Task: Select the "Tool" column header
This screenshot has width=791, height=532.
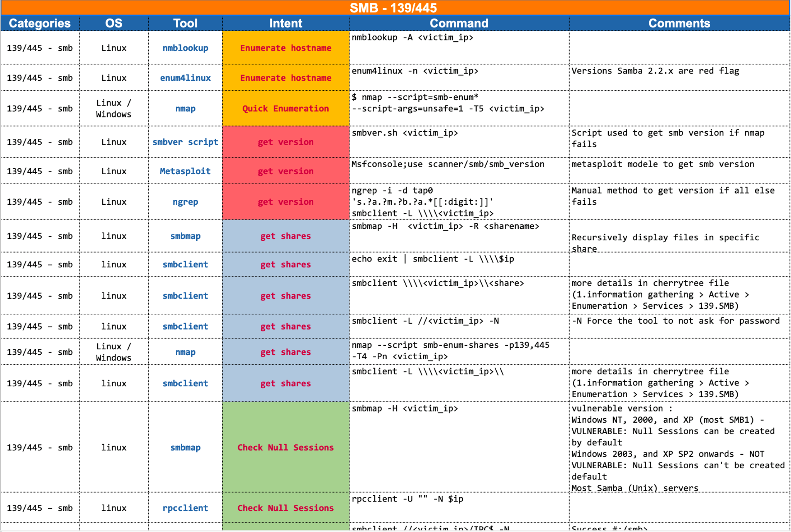Action: (185, 23)
